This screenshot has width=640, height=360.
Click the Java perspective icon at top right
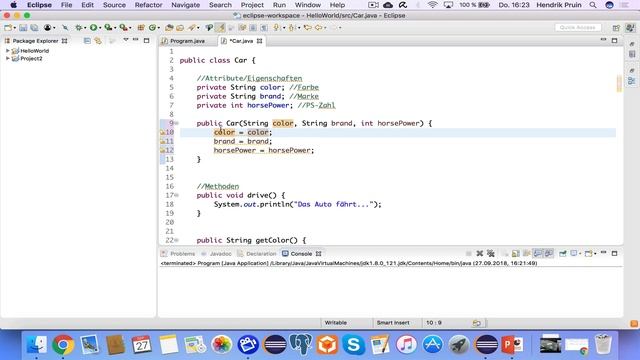(631, 28)
